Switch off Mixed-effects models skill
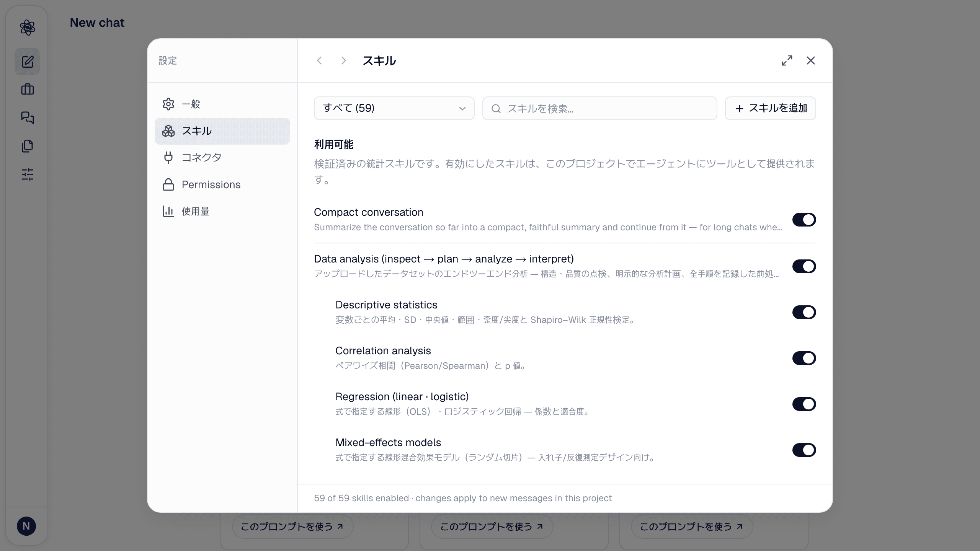 804,450
